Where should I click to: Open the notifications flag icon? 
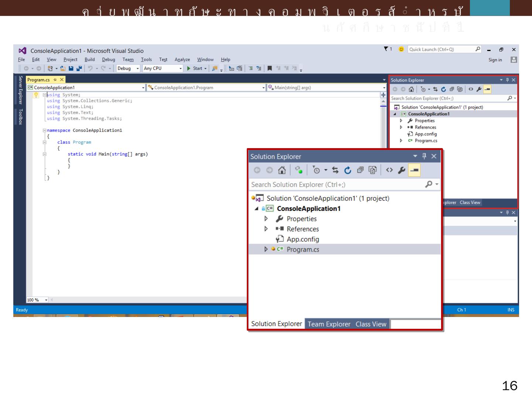point(386,49)
